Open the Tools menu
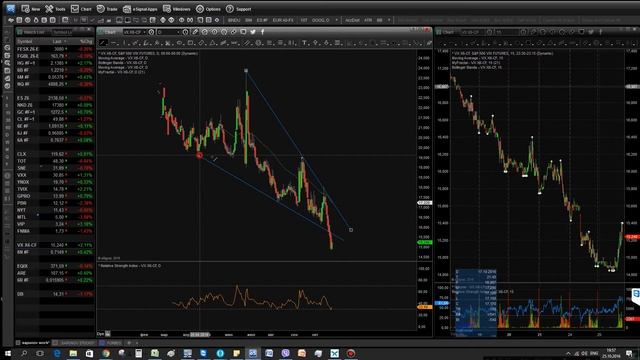The width and height of the screenshot is (640, 360). tap(55, 9)
